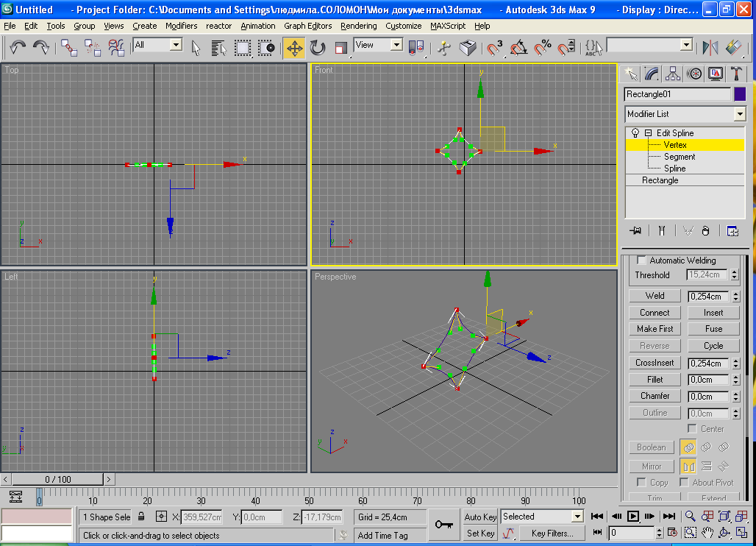The height and width of the screenshot is (546, 756).
Task: Click the Chamfer button
Action: (x=655, y=396)
